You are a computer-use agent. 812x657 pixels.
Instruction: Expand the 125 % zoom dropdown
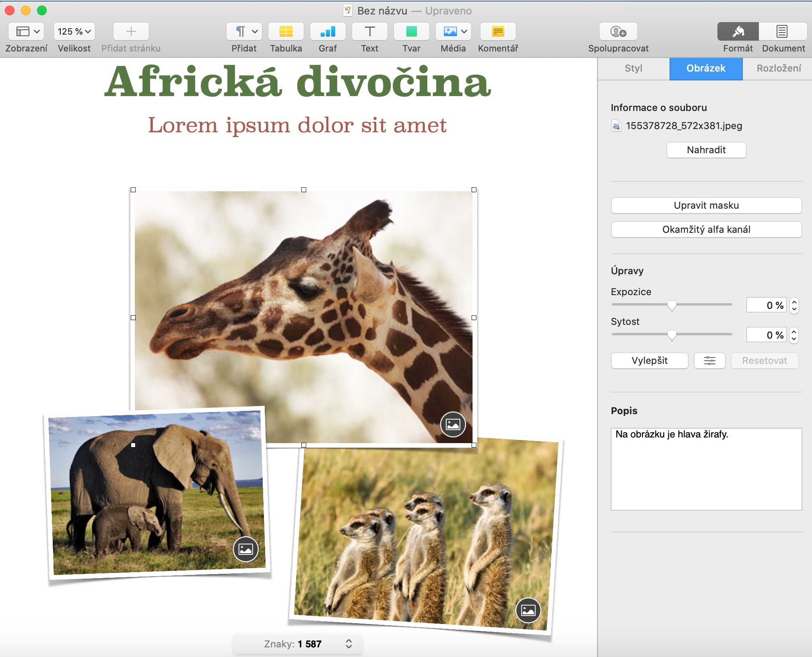[x=74, y=31]
